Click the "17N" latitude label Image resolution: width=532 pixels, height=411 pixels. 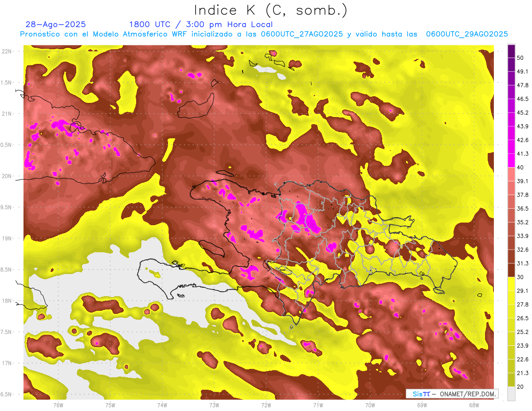[x=8, y=364]
